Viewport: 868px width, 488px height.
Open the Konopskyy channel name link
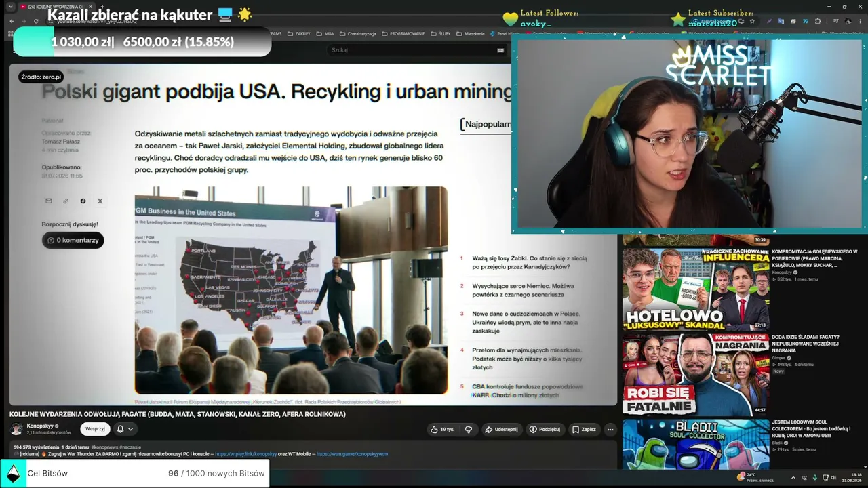click(40, 426)
